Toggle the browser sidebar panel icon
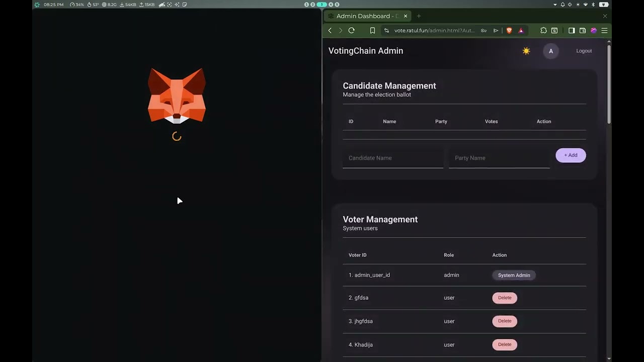Image resolution: width=644 pixels, height=362 pixels. 572,31
